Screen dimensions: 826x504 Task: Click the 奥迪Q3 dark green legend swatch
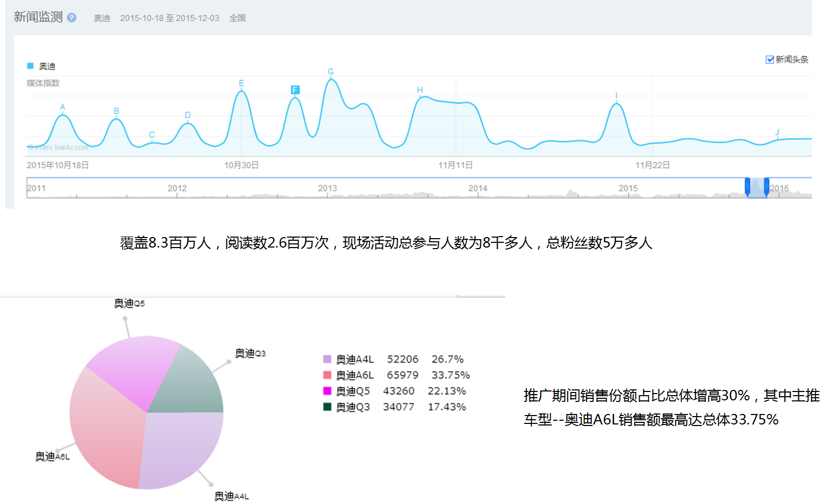(x=327, y=407)
